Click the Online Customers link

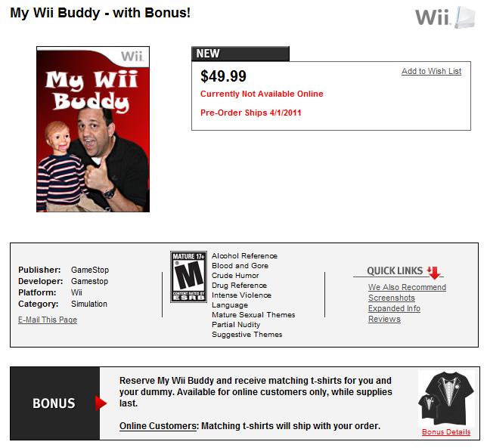(158, 426)
